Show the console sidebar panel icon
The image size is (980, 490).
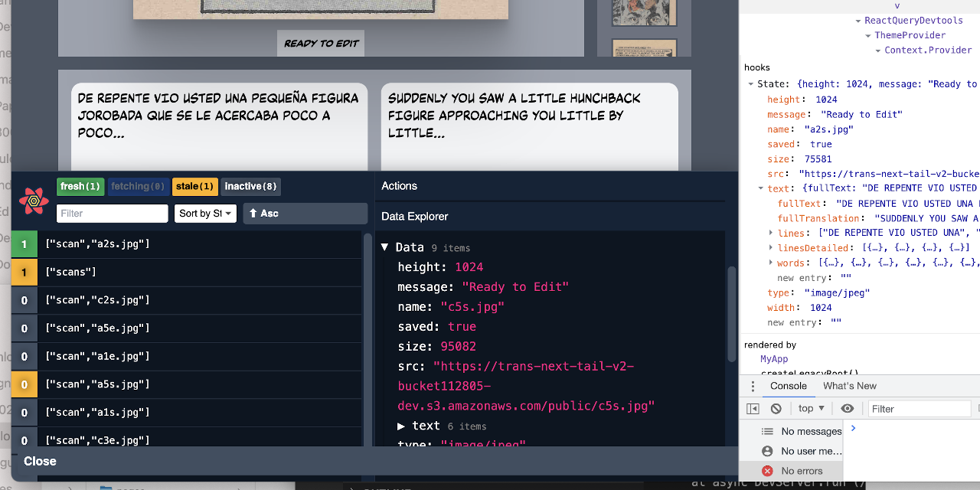[753, 408]
